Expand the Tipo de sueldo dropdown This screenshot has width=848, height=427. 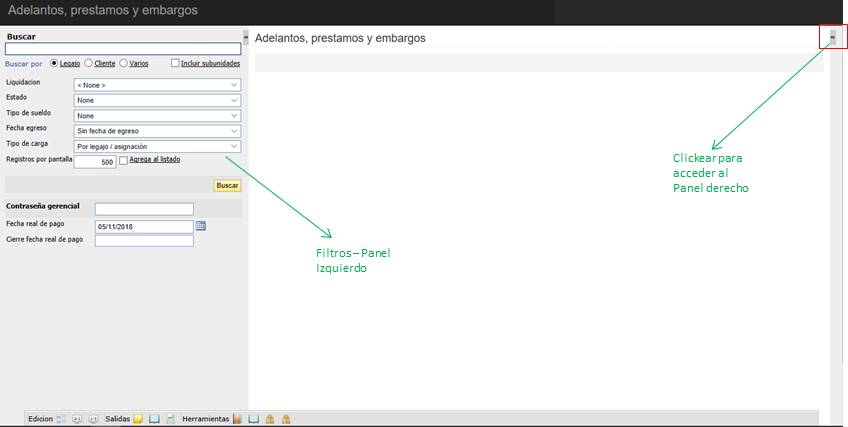click(x=157, y=116)
